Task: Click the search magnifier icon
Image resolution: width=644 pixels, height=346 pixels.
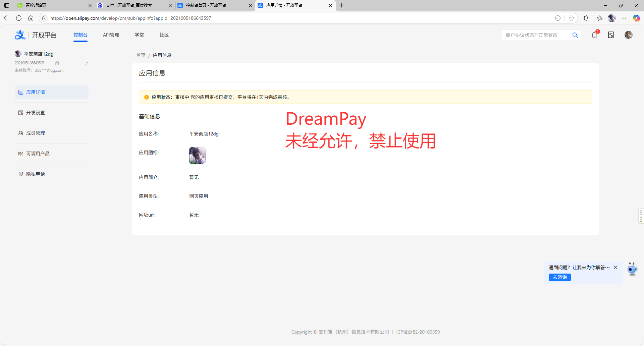Action: click(x=575, y=35)
